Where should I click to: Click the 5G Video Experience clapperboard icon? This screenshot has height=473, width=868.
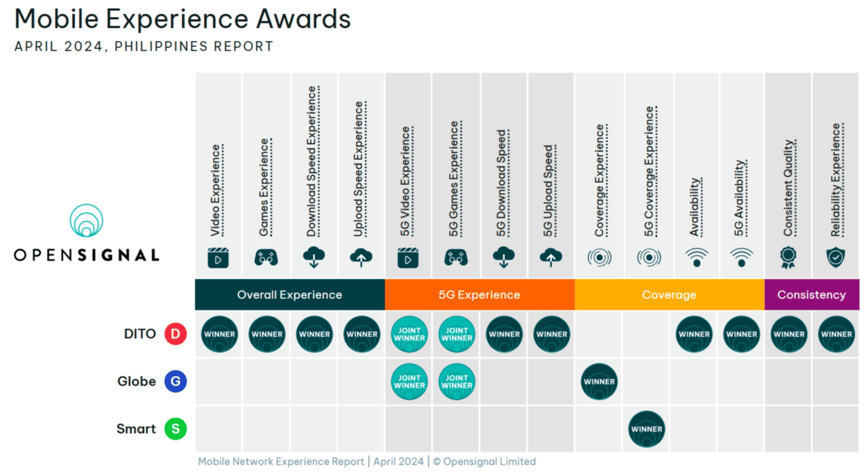coord(408,258)
